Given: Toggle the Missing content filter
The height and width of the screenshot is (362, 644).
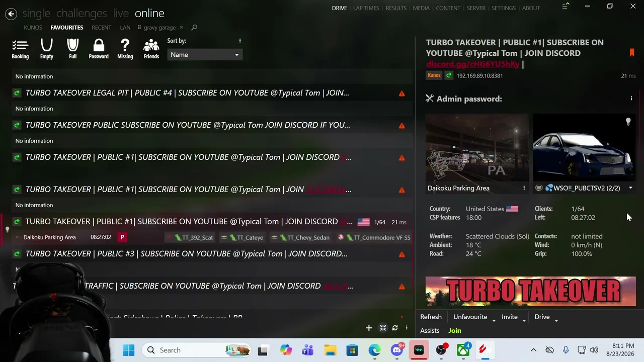Looking at the screenshot, I should [x=125, y=49].
